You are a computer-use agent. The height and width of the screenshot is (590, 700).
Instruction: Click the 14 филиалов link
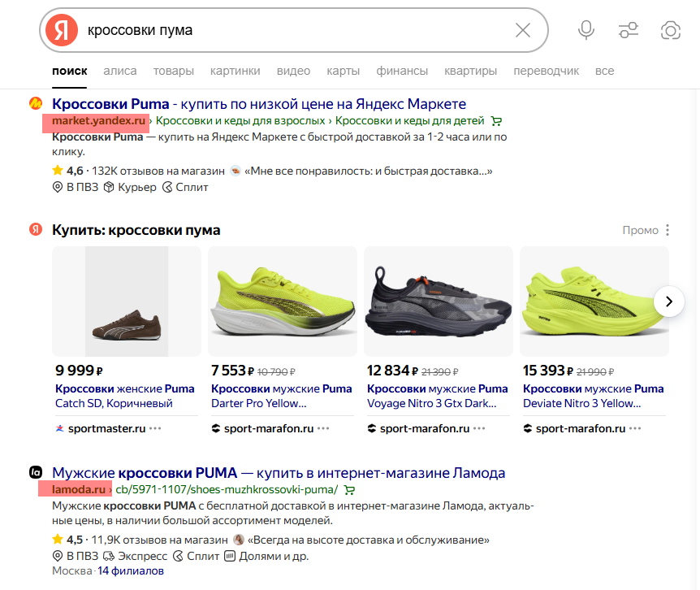131,570
